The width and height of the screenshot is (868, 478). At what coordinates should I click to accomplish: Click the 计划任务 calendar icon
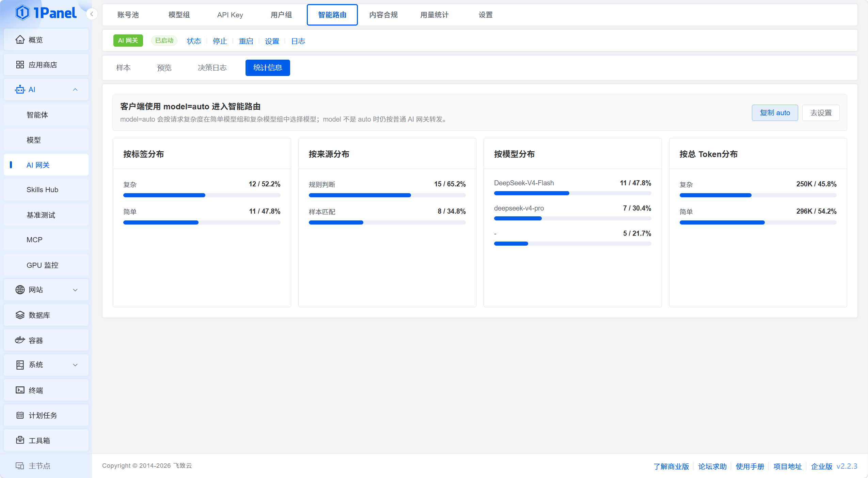click(x=20, y=415)
